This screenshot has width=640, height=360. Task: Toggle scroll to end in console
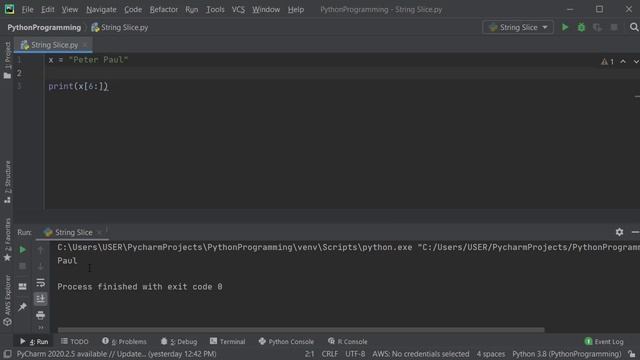click(40, 299)
